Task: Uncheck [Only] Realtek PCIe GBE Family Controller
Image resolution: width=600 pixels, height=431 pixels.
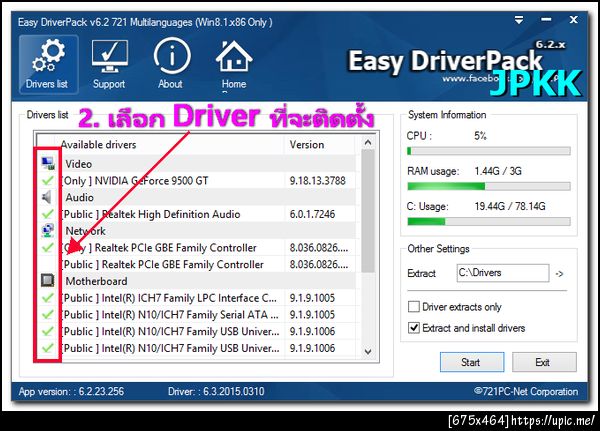Action: click(47, 247)
